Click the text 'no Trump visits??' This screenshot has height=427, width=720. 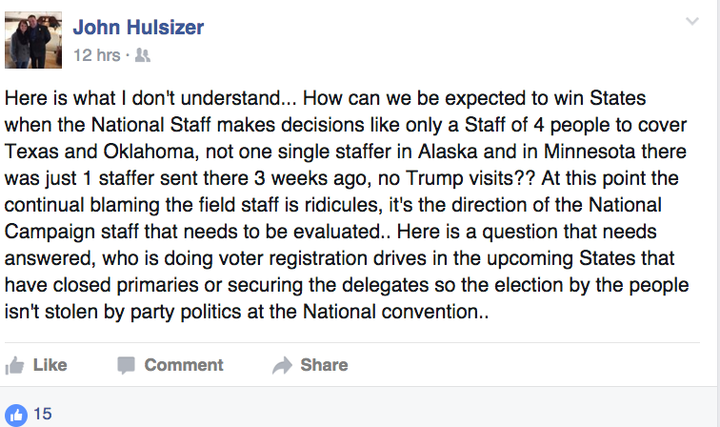(x=457, y=178)
